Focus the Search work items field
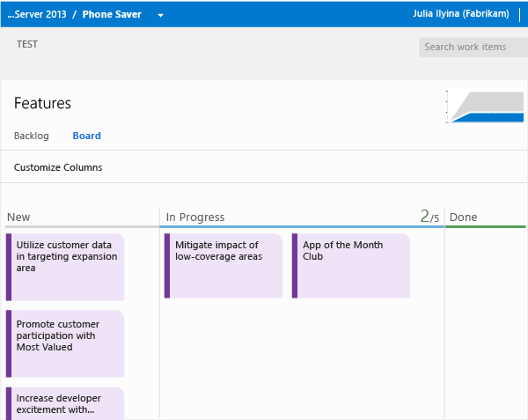528x420 pixels. pyautogui.click(x=473, y=48)
